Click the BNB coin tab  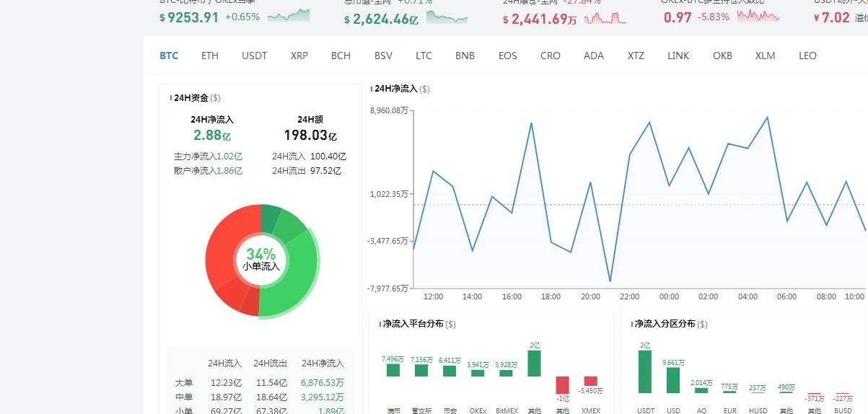coord(465,56)
